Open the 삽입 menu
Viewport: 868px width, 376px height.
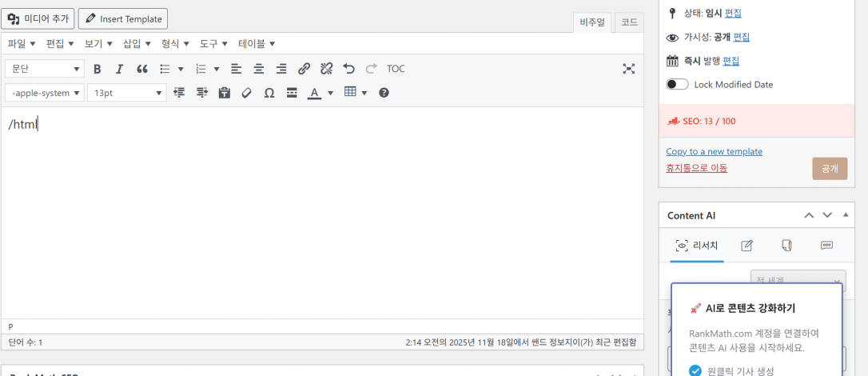pyautogui.click(x=137, y=44)
